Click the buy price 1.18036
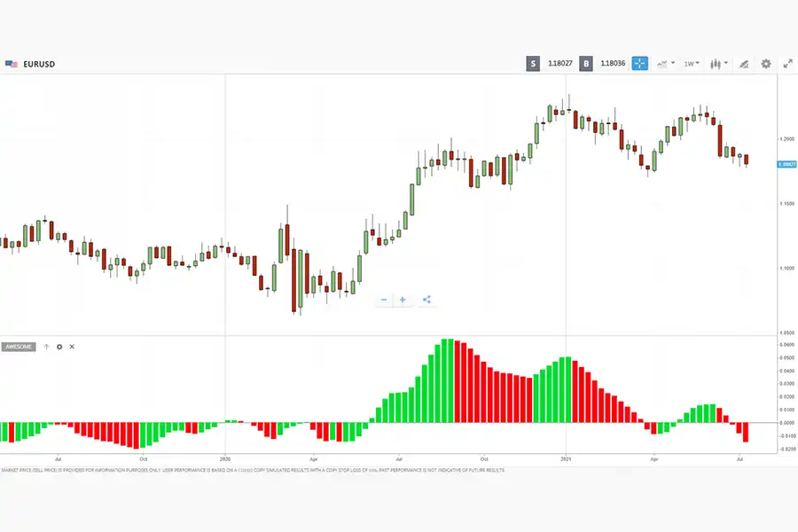 click(x=613, y=63)
